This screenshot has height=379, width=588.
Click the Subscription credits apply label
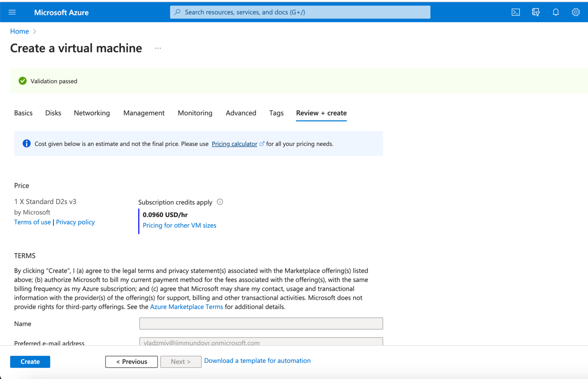tap(175, 202)
